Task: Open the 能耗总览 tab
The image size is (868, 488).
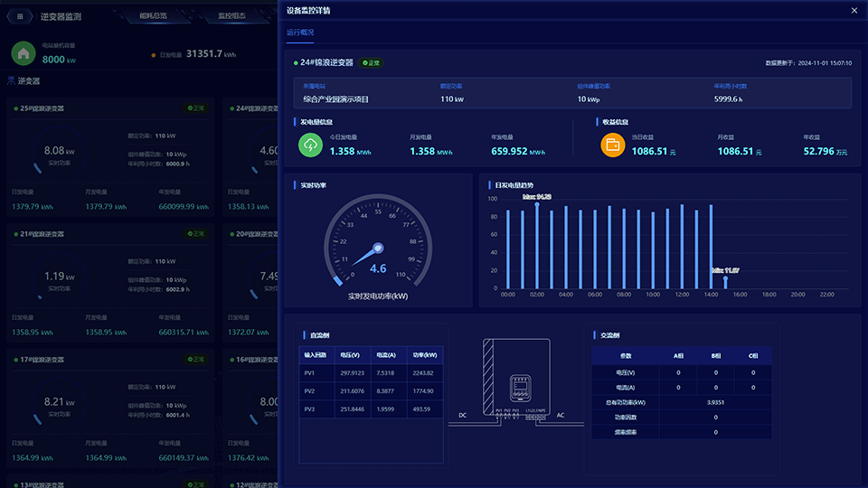Action: point(153,16)
